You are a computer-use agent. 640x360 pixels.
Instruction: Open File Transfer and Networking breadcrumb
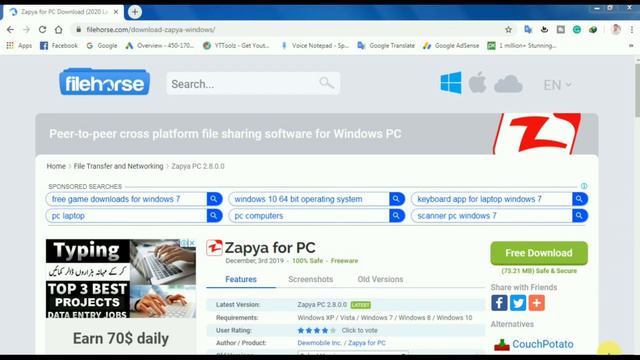coord(118,166)
